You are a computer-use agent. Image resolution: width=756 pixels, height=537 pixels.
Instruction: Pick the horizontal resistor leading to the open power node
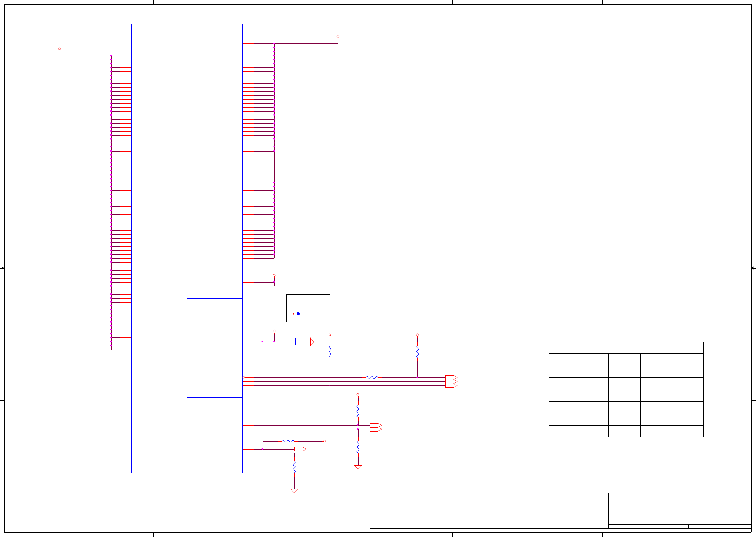(x=288, y=441)
